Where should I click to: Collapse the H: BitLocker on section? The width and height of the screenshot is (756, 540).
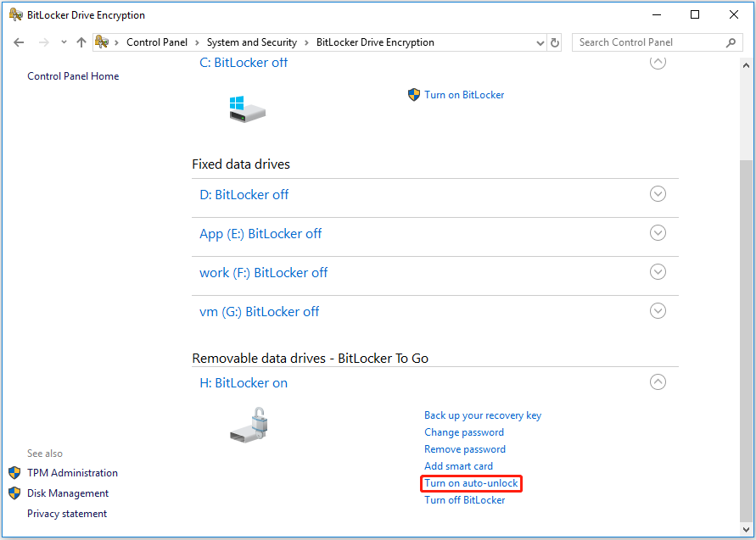pos(658,382)
